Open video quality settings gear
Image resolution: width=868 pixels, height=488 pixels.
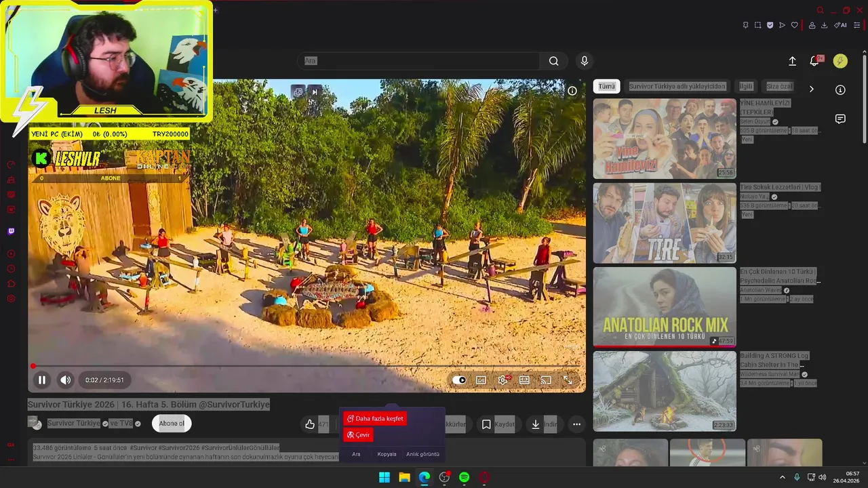click(502, 380)
